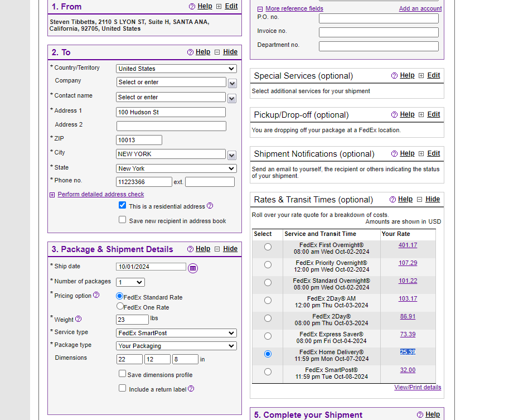Click minus icon beside To Hide

217,52
